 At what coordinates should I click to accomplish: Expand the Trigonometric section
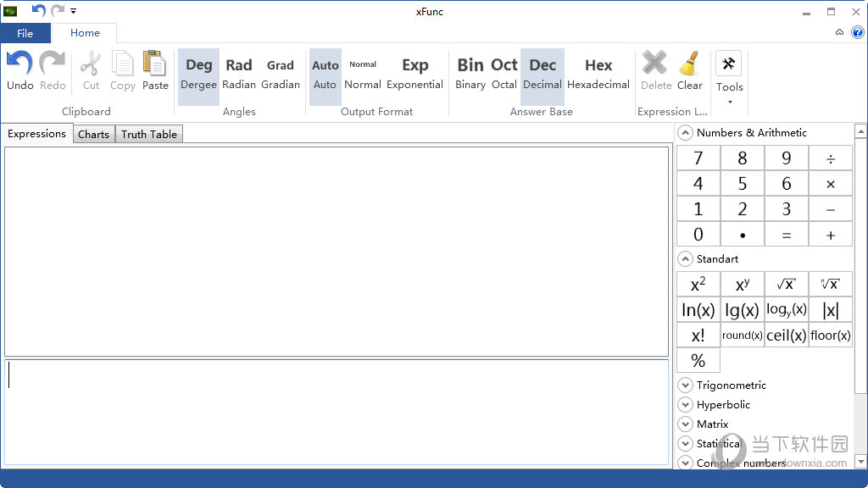(685, 385)
